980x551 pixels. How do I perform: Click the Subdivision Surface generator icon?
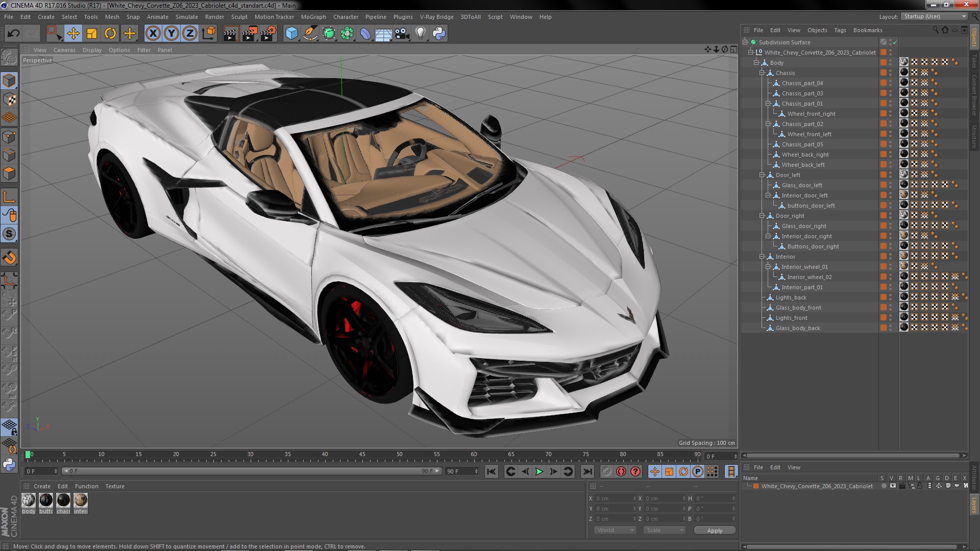[329, 34]
